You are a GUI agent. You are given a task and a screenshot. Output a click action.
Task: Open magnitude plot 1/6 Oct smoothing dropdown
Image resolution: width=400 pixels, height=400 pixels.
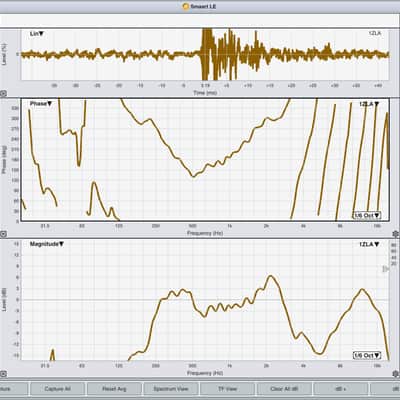367,355
